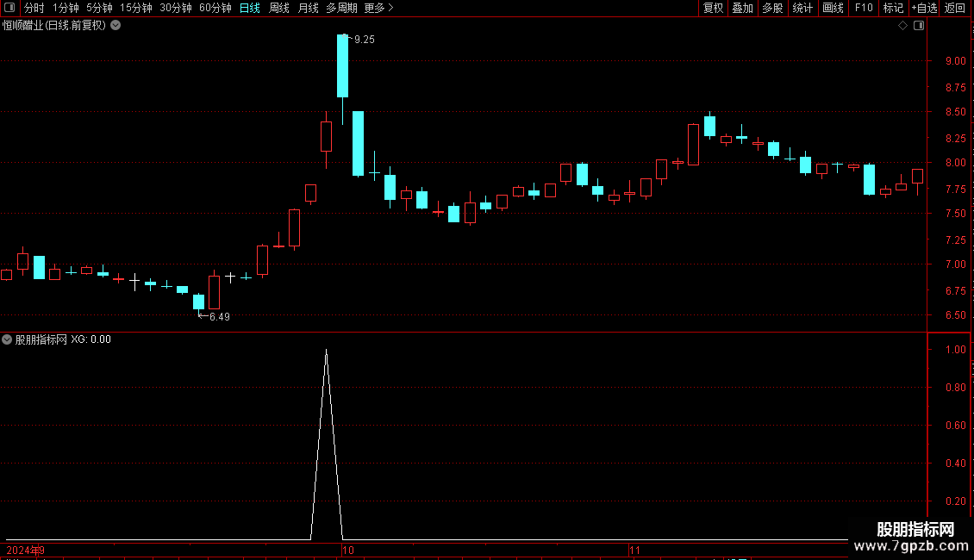Select the 日线 daily period
The image size is (974, 560).
point(250,8)
